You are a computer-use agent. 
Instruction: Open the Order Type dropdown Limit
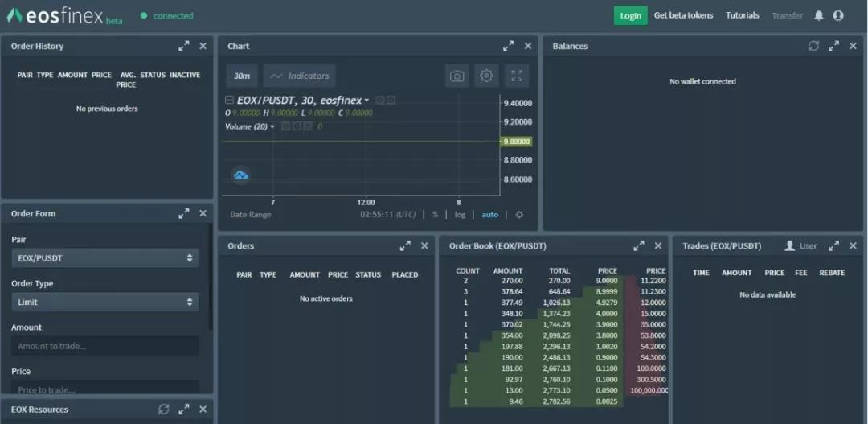click(105, 302)
